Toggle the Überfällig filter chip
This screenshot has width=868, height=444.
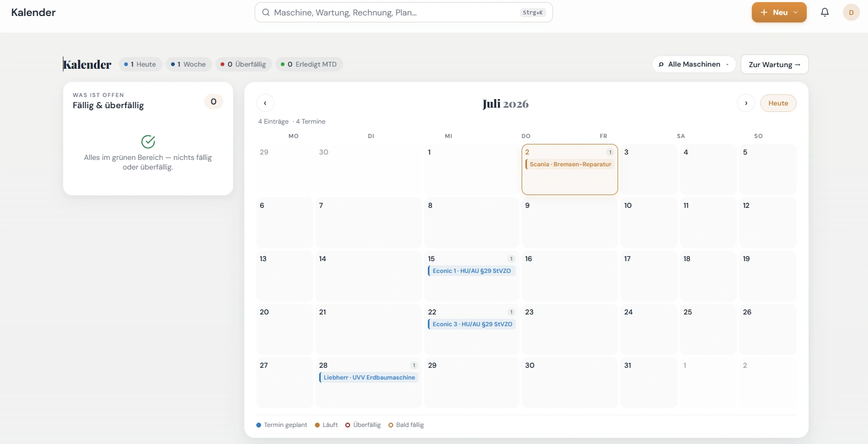coord(244,64)
